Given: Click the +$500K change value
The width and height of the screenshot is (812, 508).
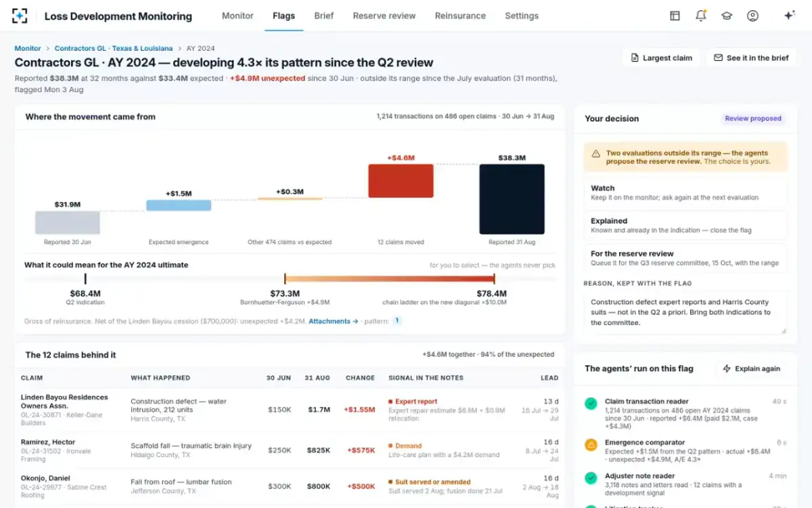Looking at the screenshot, I should pos(361,486).
